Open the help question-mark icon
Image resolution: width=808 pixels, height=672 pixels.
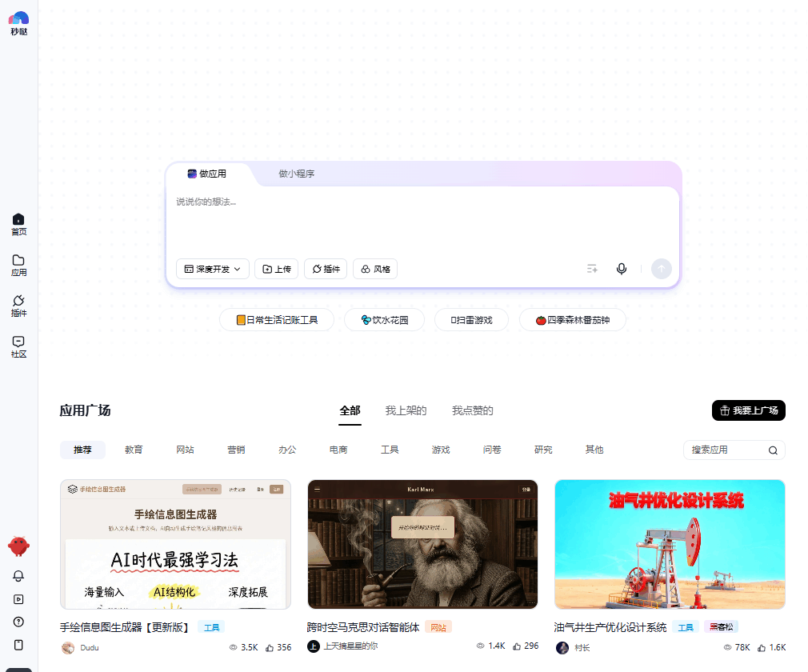click(x=18, y=622)
